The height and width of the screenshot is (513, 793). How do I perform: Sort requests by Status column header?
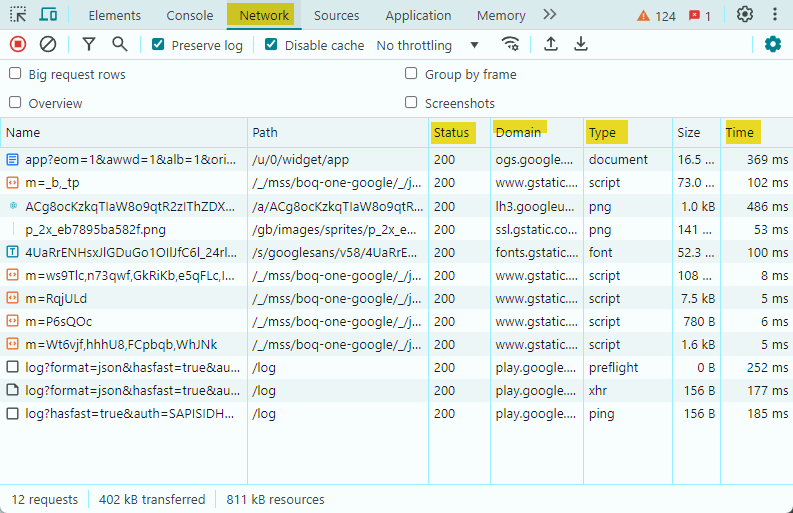click(x=451, y=132)
